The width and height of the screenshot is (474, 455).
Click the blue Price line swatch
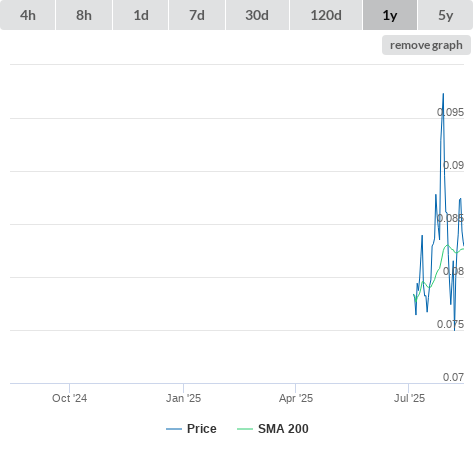(174, 429)
